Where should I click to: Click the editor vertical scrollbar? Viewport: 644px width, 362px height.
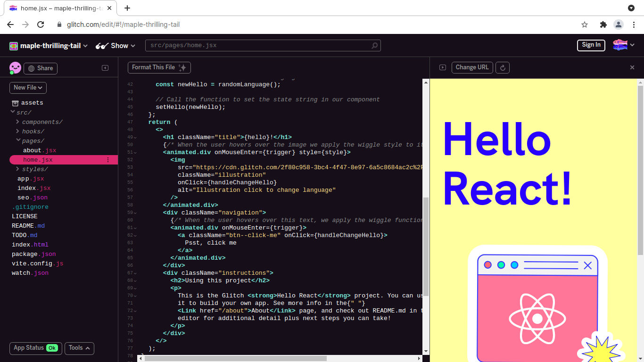(x=426, y=246)
